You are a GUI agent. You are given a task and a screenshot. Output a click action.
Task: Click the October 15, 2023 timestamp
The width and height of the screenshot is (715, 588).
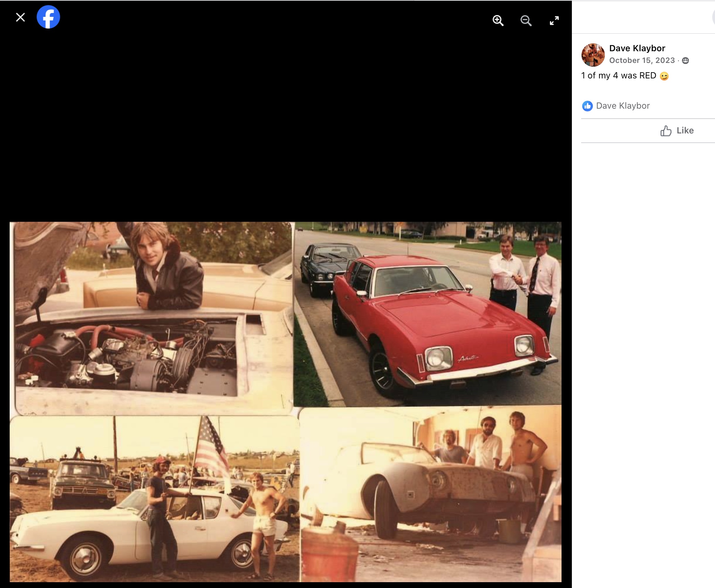(x=642, y=61)
